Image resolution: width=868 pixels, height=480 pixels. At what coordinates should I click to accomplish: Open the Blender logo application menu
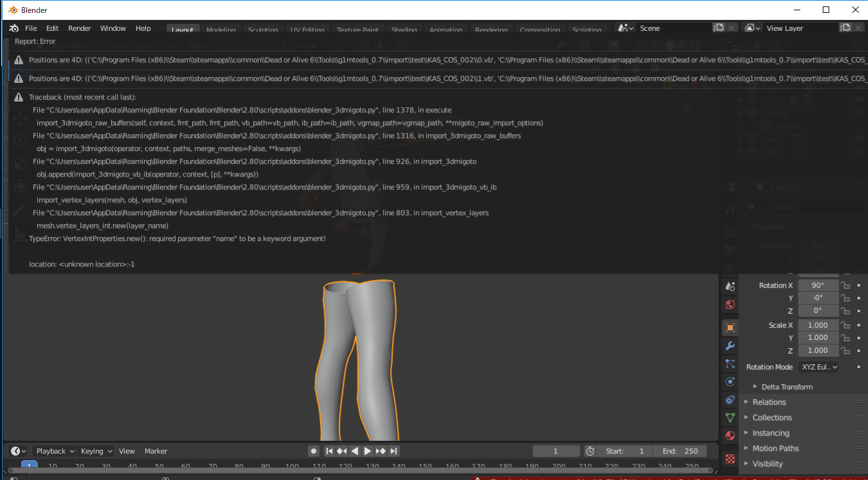[x=14, y=28]
